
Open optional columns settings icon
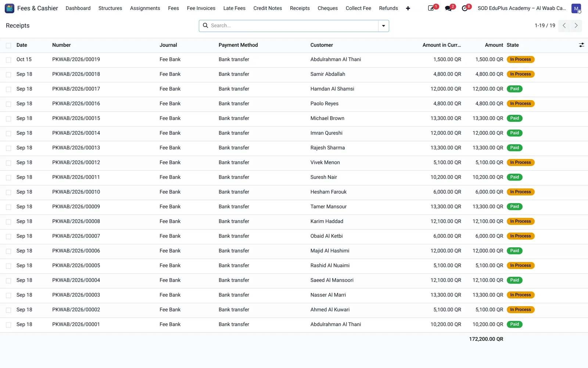pos(581,45)
